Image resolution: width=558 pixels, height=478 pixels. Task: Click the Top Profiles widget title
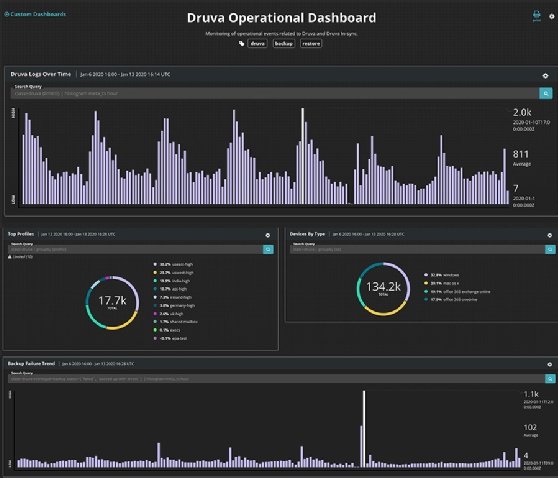[21, 234]
